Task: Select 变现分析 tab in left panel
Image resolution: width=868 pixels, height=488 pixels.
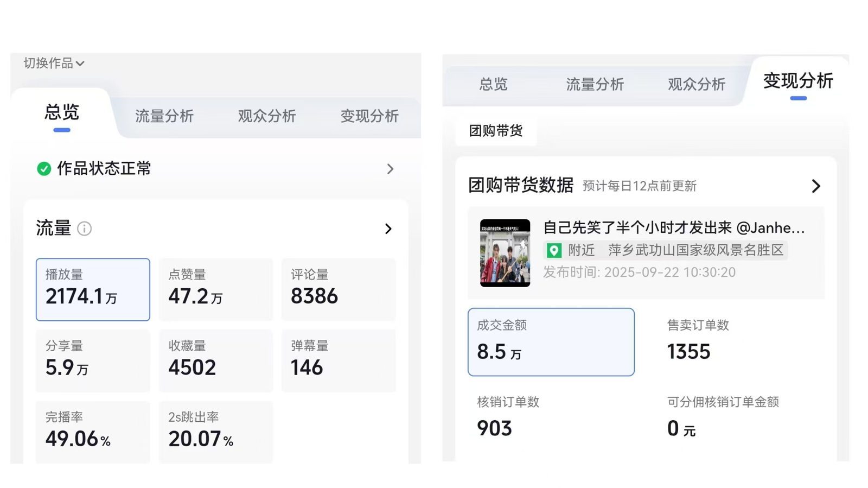Action: coord(369,116)
